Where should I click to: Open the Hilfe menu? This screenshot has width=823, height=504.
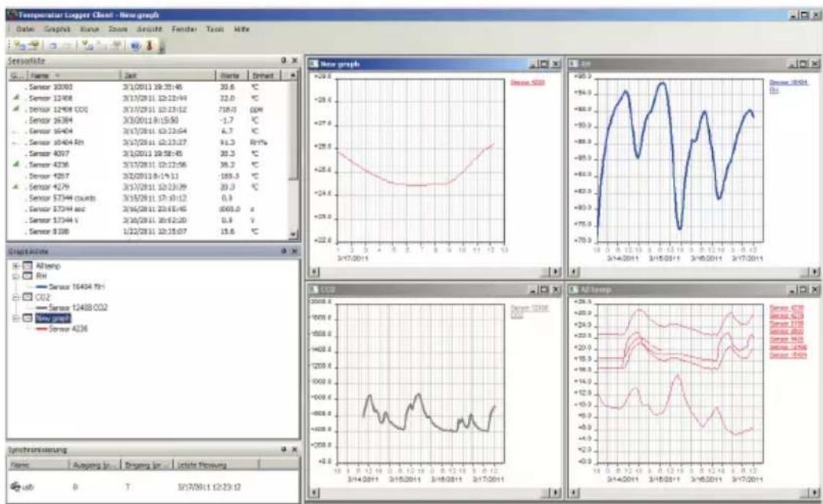tap(242, 29)
